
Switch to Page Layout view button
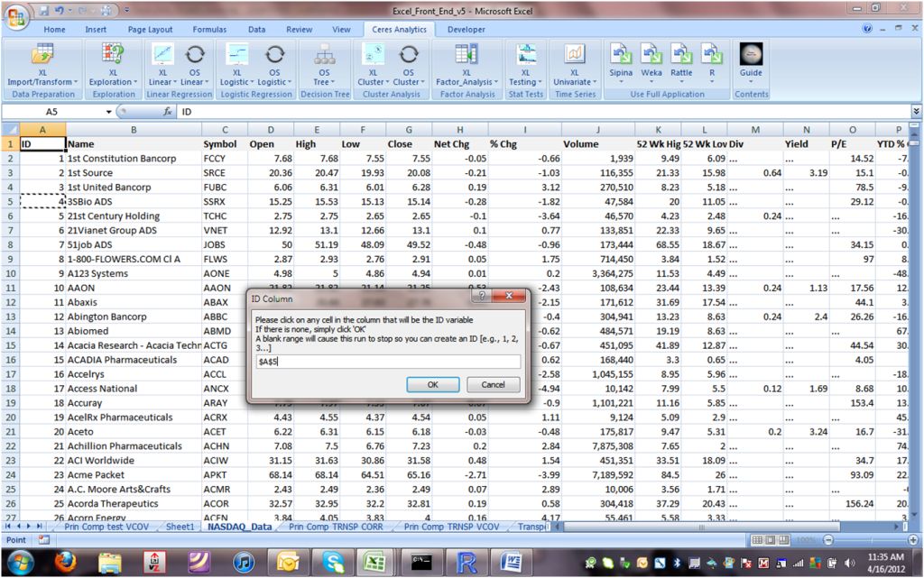tap(771, 540)
